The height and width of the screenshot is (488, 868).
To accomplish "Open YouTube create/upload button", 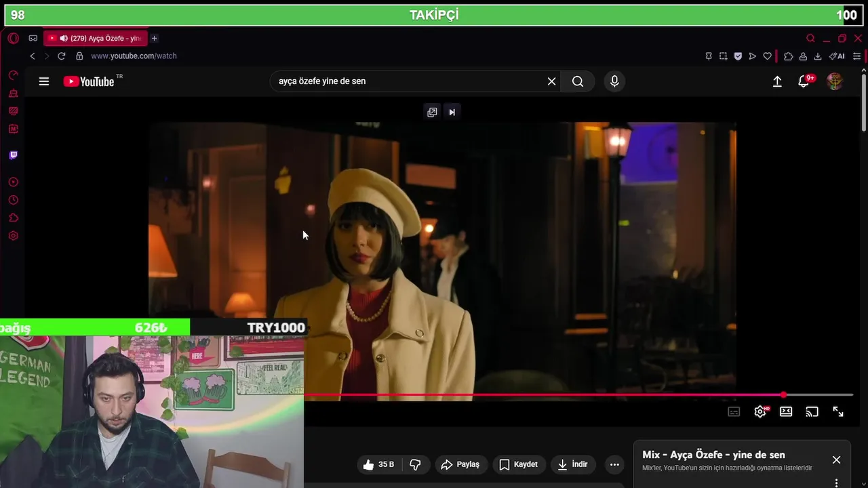I will 777,81.
